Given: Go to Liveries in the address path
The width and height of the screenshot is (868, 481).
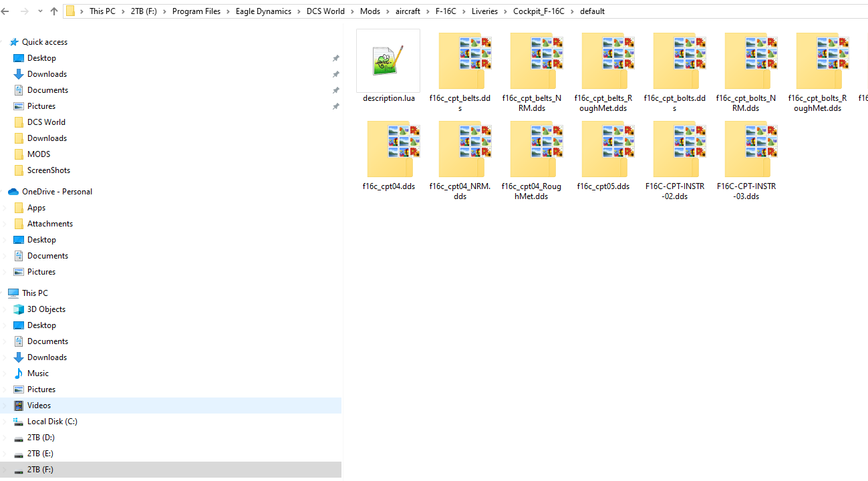Looking at the screenshot, I should (x=484, y=11).
